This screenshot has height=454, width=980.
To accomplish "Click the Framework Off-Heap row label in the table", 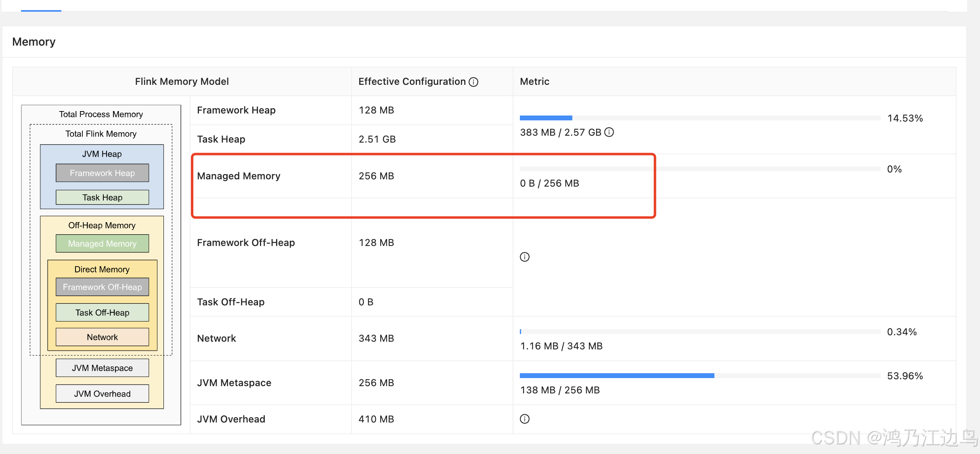I will pos(246,243).
